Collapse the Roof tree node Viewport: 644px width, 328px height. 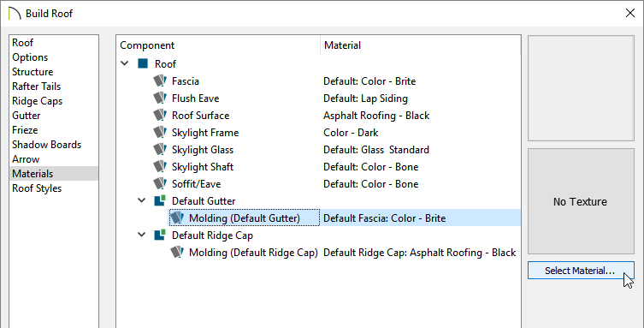point(125,63)
